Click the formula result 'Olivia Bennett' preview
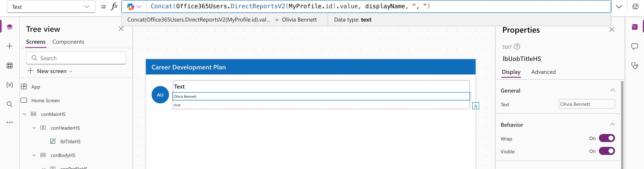The image size is (644, 169). tap(299, 20)
